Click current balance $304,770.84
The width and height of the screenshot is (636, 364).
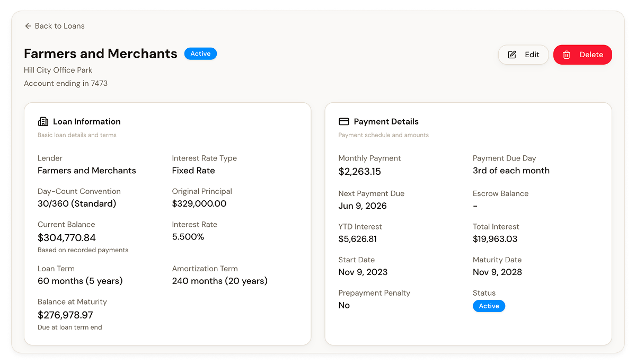click(x=67, y=238)
